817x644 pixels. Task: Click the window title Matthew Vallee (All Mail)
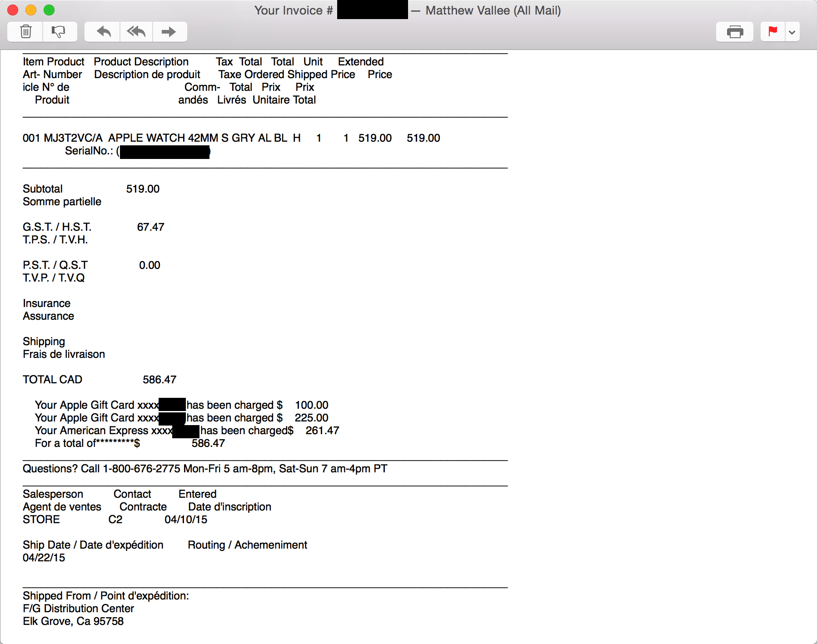493,10
